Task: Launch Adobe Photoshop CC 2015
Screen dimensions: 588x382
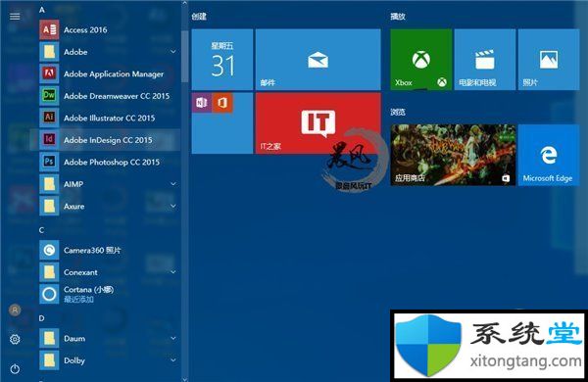Action: 109,162
